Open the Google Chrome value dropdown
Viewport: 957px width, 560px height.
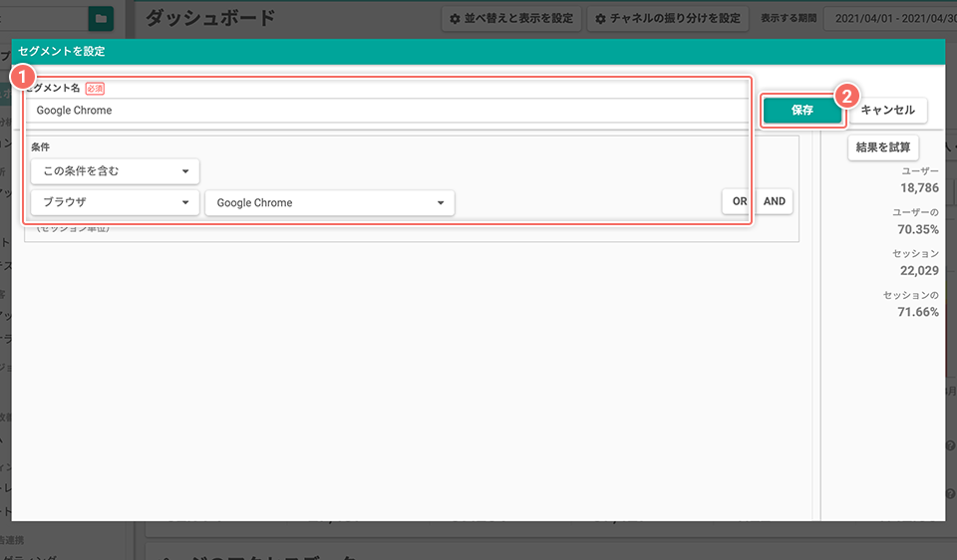point(330,203)
